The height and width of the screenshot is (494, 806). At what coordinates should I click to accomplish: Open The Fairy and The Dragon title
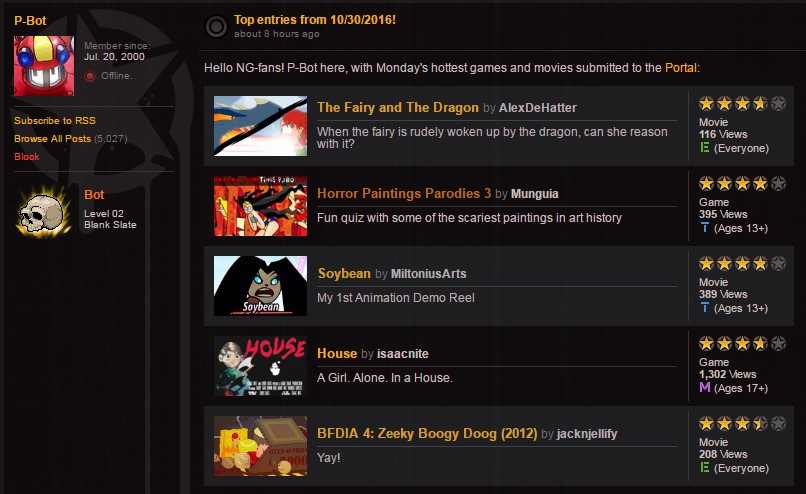tap(398, 107)
